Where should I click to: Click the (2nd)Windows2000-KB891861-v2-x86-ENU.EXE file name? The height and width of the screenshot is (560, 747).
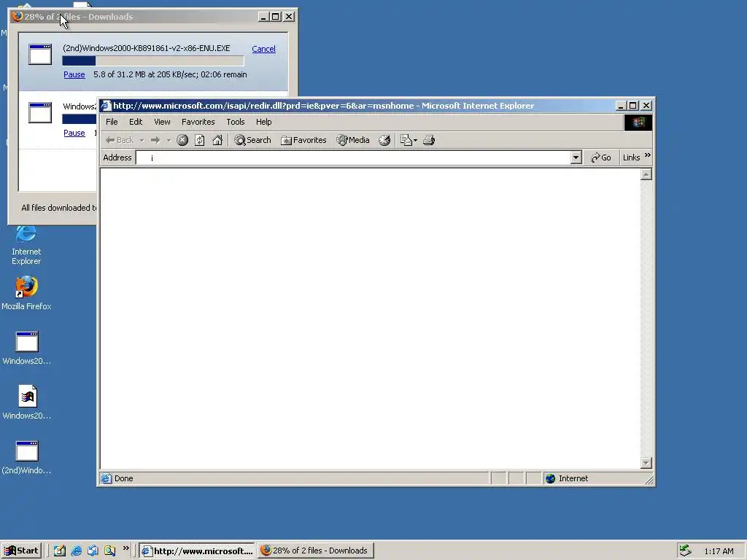pos(146,48)
